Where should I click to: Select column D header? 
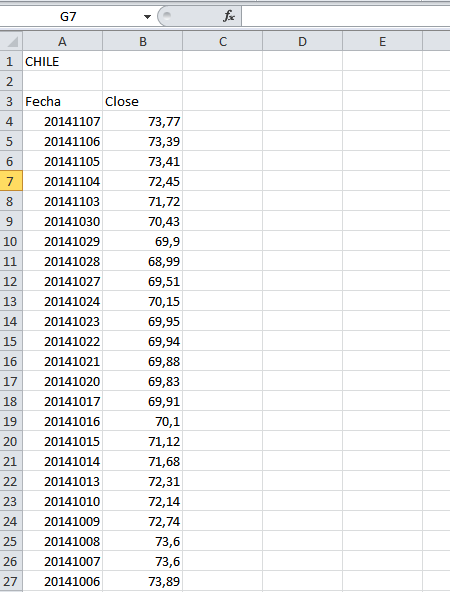(303, 41)
